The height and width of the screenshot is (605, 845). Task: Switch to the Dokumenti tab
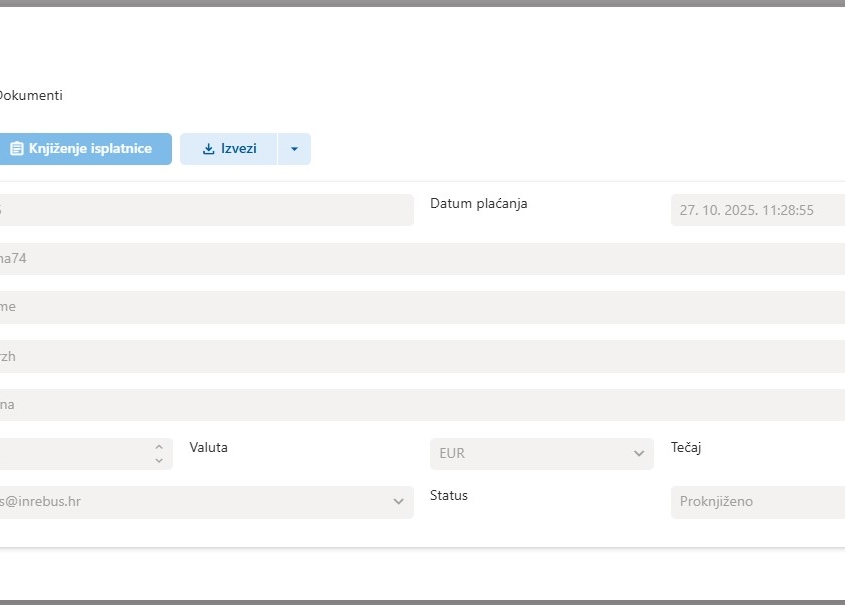coord(30,96)
